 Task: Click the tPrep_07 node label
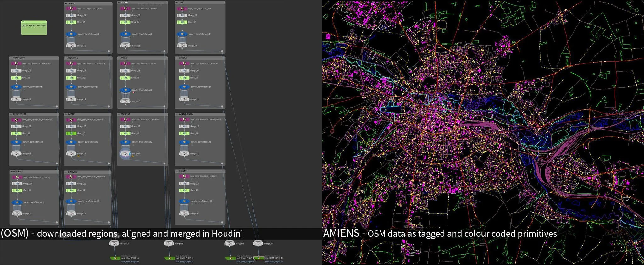[x=192, y=15]
